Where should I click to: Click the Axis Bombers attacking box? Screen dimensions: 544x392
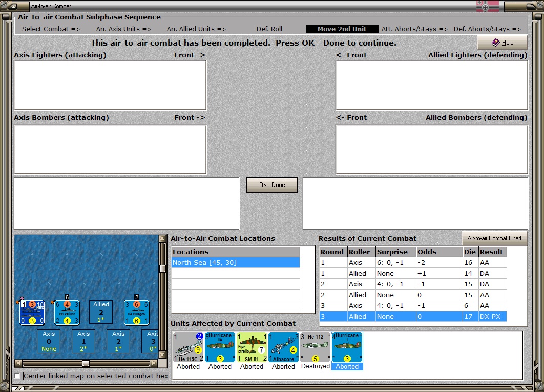[x=110, y=149]
